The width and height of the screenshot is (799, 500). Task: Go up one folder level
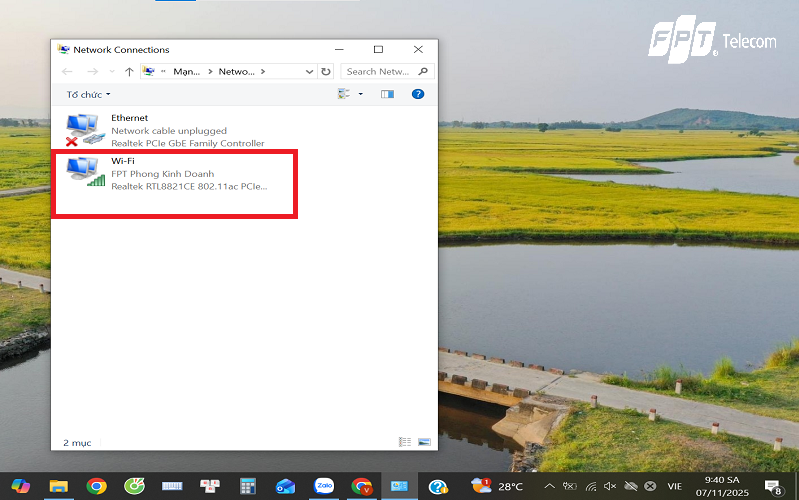[129, 72]
